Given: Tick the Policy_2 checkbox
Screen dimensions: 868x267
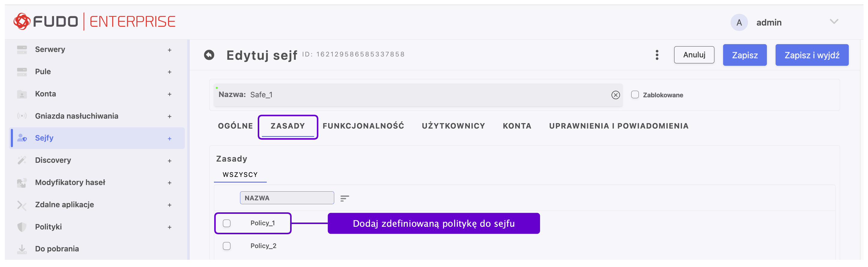Looking at the screenshot, I should [x=227, y=246].
